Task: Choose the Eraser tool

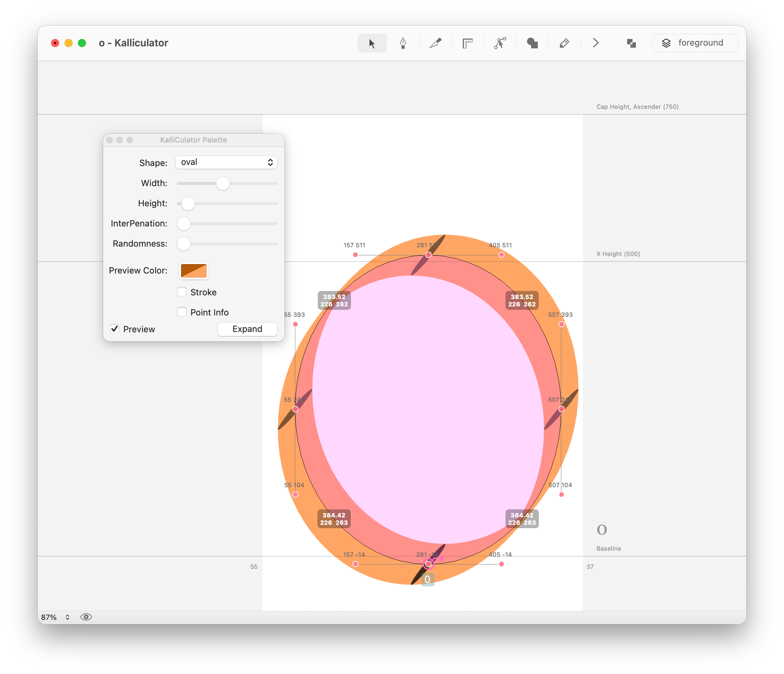Action: point(564,43)
